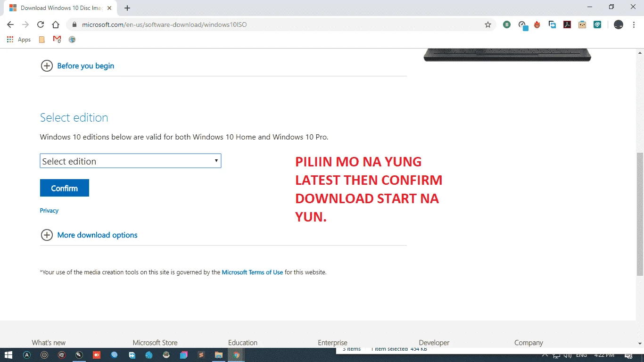
Task: Open the beige box-face extension icon
Action: (582, 25)
